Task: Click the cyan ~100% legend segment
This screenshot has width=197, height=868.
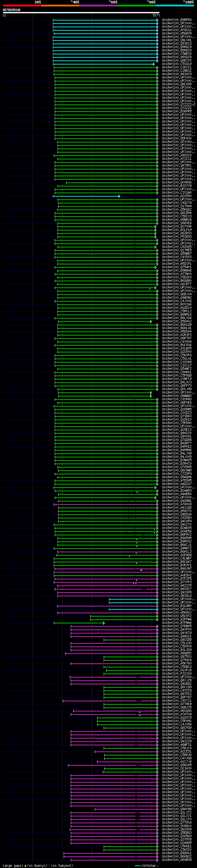Action: [x=175, y=6]
